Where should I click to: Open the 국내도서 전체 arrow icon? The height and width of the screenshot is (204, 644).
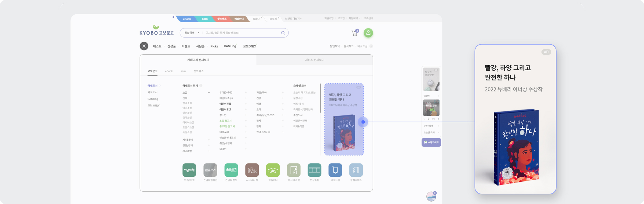pos(201,86)
